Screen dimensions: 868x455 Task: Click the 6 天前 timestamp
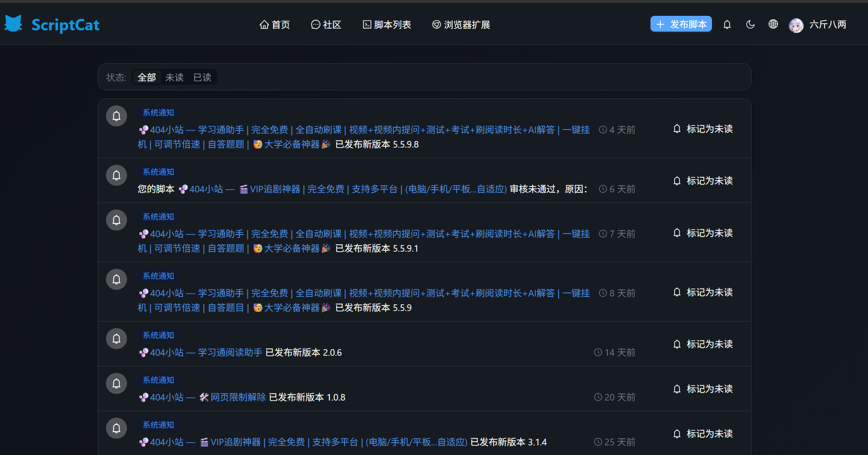point(617,189)
